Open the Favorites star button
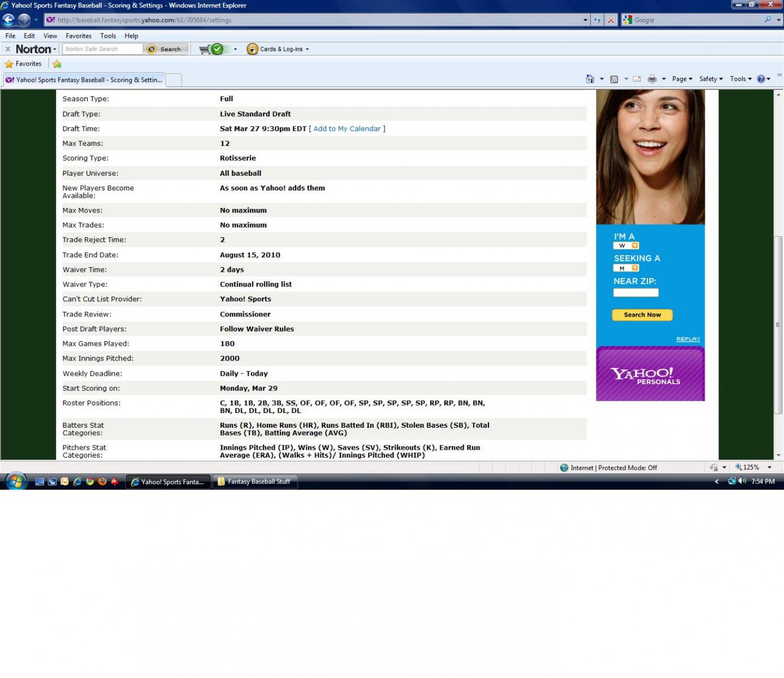784x678 pixels. click(x=23, y=64)
